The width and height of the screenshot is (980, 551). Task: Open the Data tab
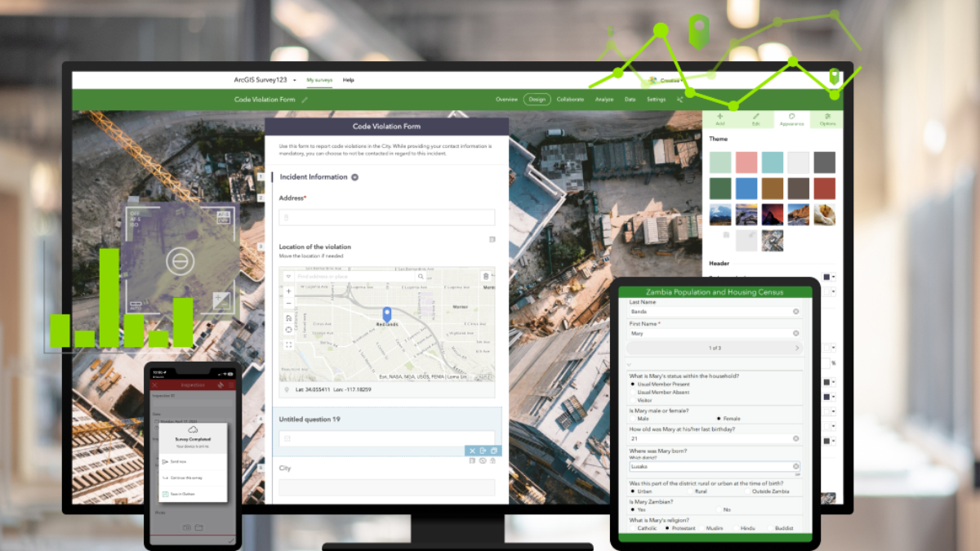click(630, 100)
